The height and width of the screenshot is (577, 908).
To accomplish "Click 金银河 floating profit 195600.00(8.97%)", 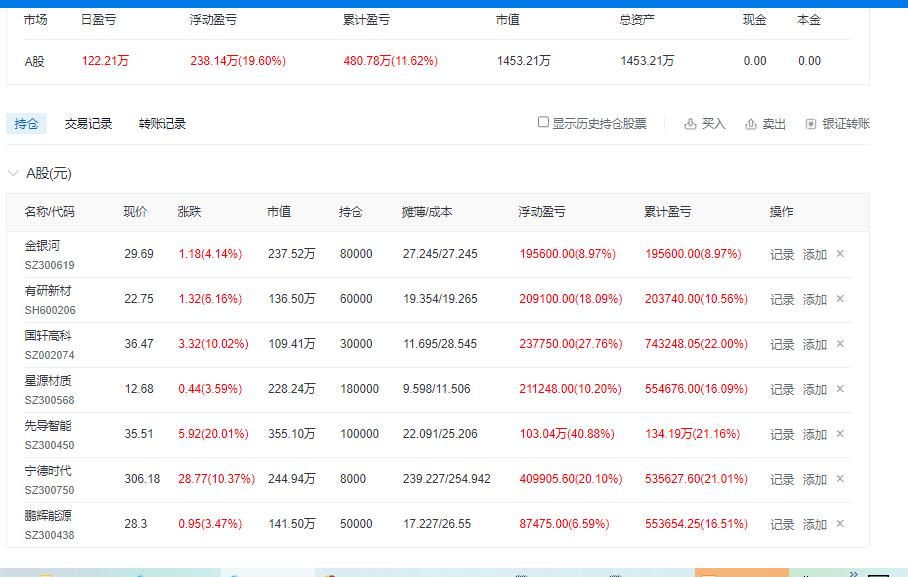I will (568, 254).
